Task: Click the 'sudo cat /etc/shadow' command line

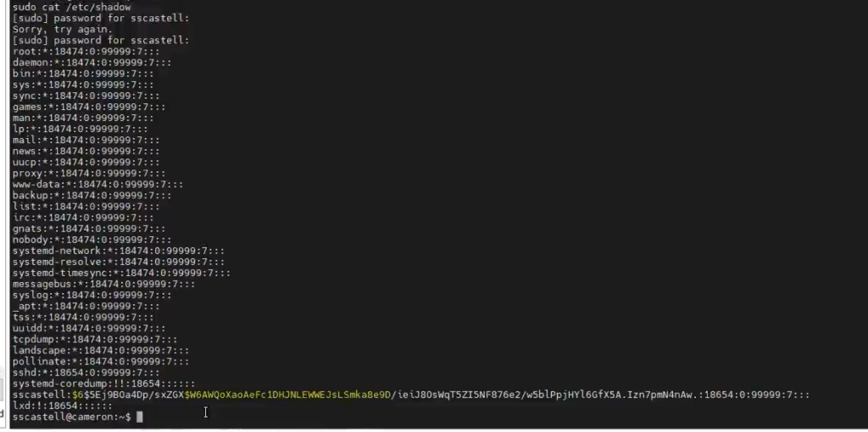Action: (71, 7)
